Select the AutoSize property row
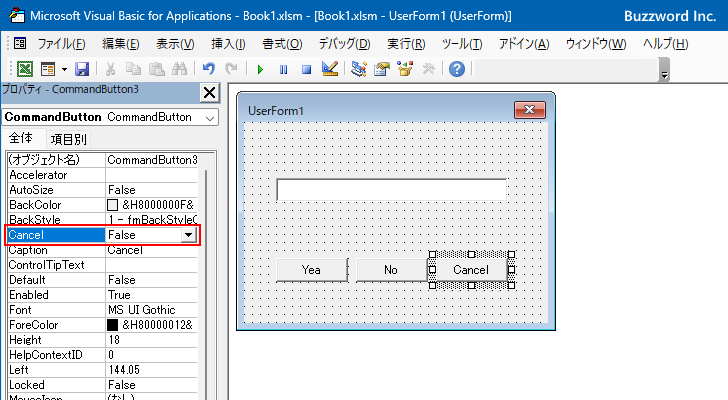Viewport: 728px width, 400px height. (x=103, y=190)
